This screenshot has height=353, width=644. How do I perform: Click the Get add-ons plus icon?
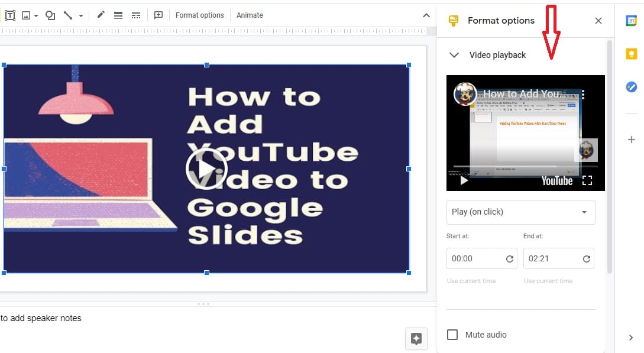[631, 140]
